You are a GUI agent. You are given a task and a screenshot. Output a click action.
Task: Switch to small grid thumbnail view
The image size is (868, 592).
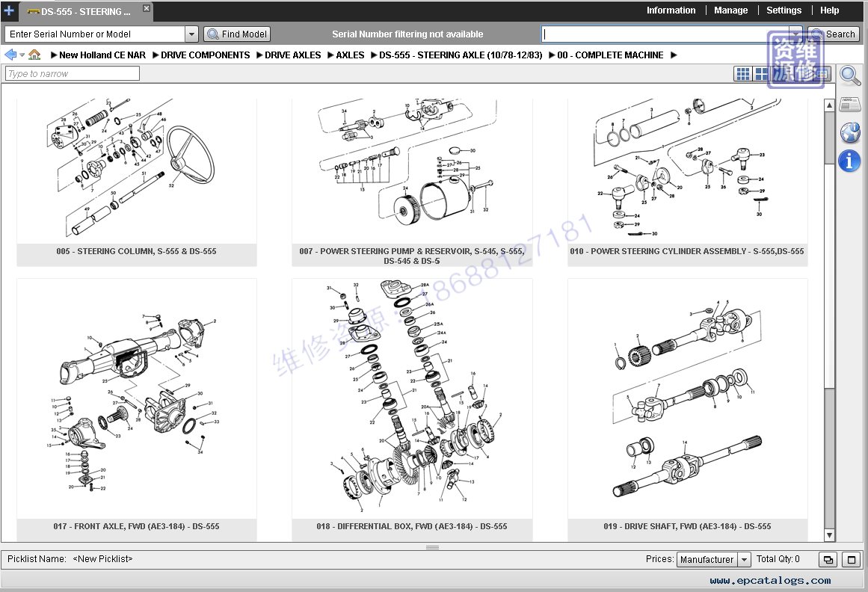(742, 73)
